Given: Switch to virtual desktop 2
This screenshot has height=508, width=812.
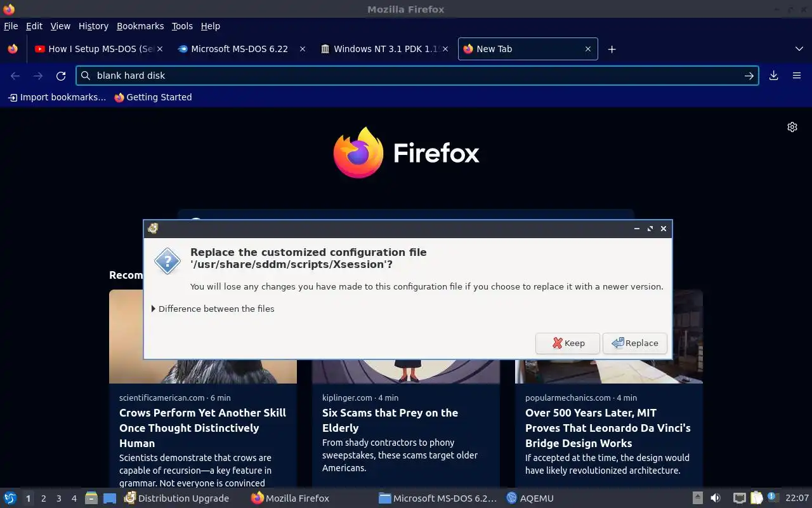Looking at the screenshot, I should pos(44,498).
